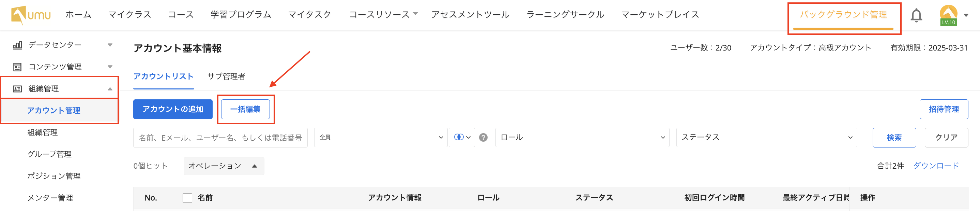
Task: Toggle the filter mode switch icon
Action: [461, 138]
